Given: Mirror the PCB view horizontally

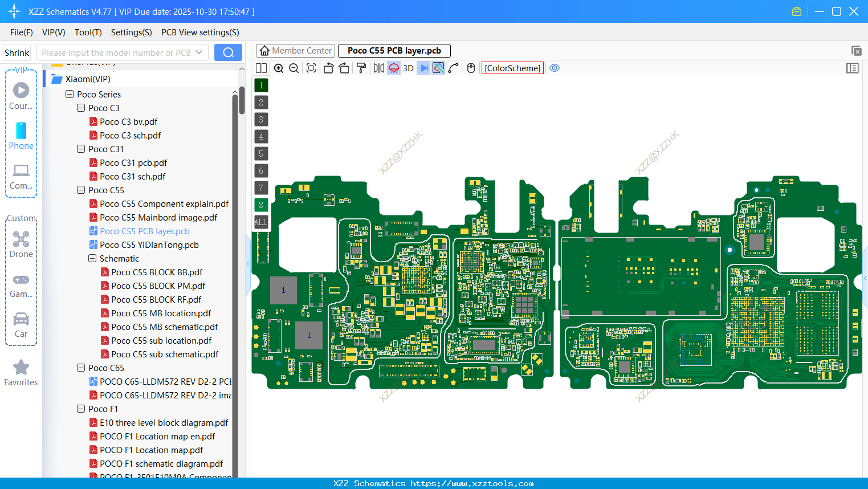Looking at the screenshot, I should pos(378,68).
